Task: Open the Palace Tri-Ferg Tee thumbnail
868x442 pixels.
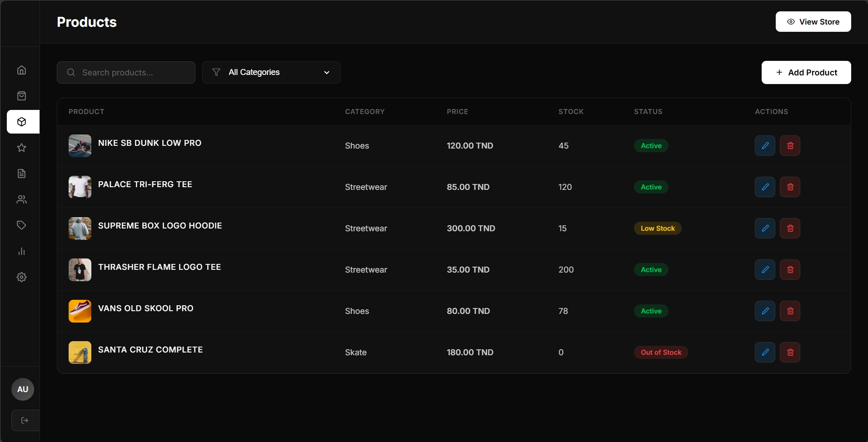Action: tap(80, 187)
